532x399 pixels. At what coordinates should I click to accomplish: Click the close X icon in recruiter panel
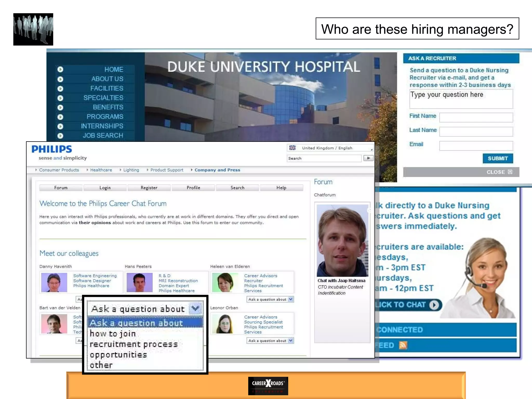pos(510,172)
